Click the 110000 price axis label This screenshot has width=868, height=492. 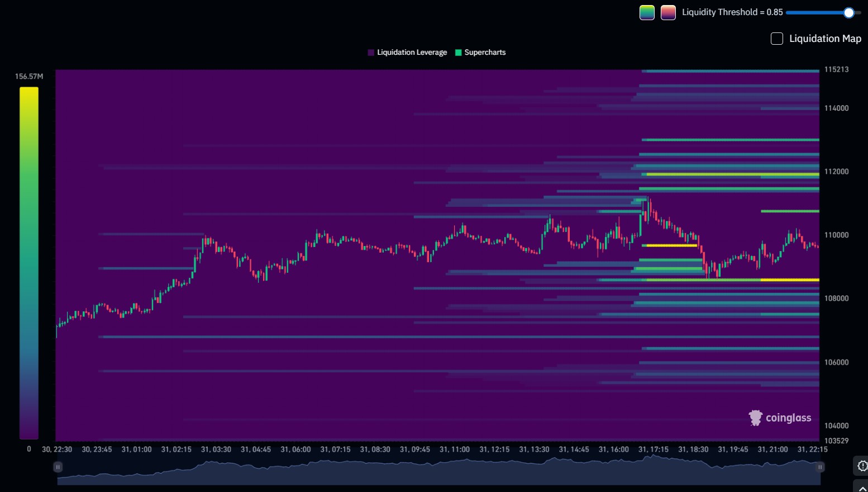coord(836,235)
